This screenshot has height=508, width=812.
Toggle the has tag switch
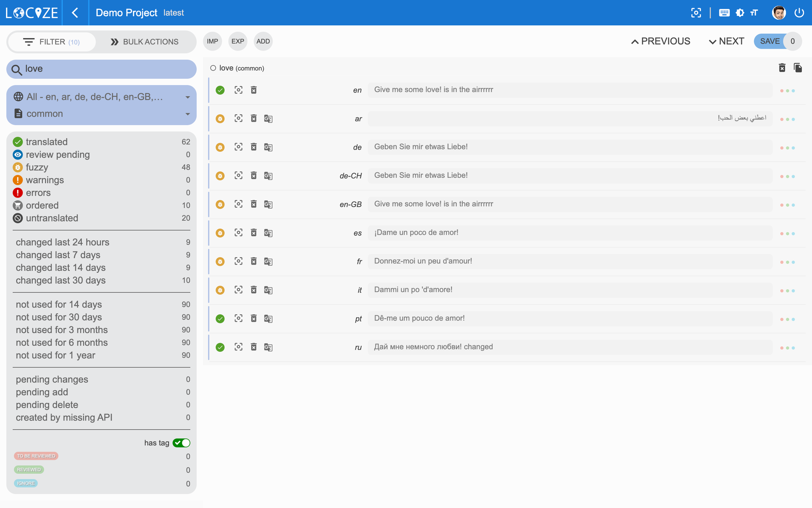181,443
